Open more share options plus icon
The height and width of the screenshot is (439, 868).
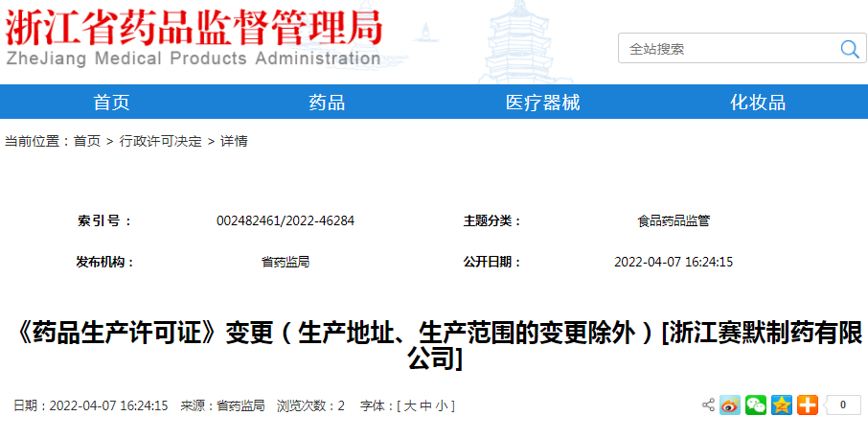click(x=808, y=405)
